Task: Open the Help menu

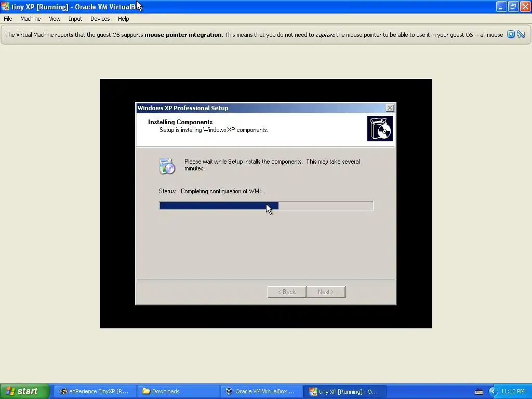Action: pyautogui.click(x=124, y=19)
